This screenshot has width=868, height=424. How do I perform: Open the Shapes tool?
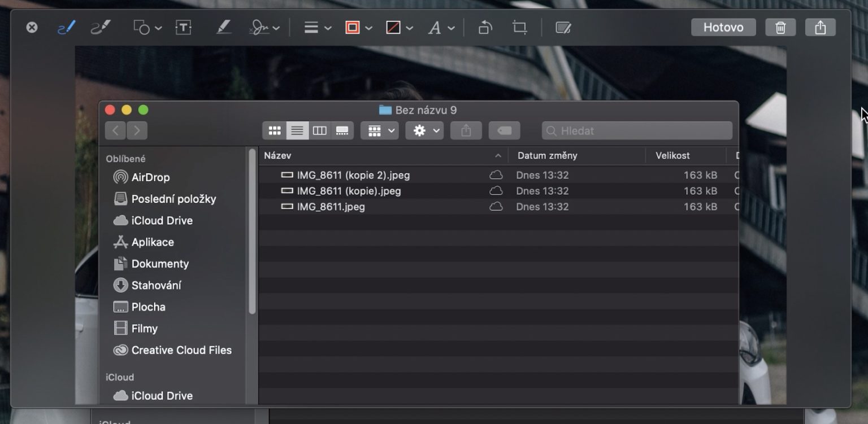tap(142, 27)
